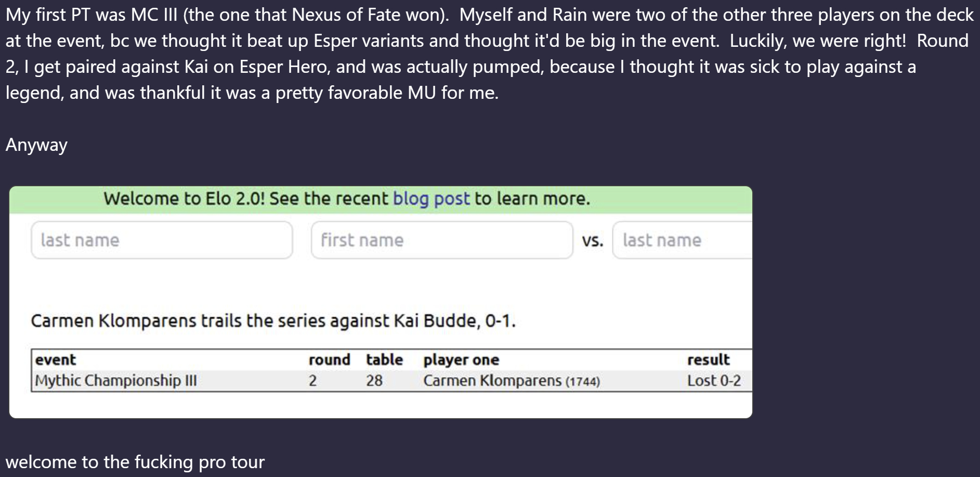Click the opening paragraph about MC III
The image size is (980, 477).
click(x=489, y=54)
